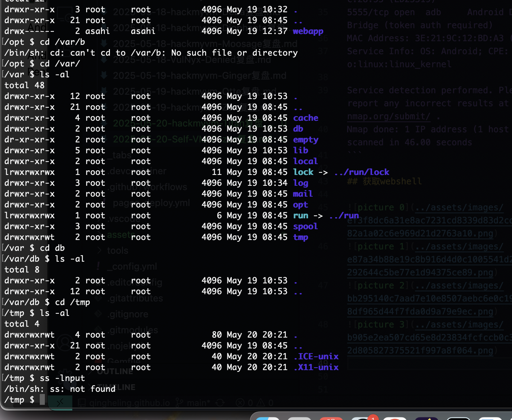Click the blue db directory name in the /var listing
512x420 pixels.
[298, 129]
